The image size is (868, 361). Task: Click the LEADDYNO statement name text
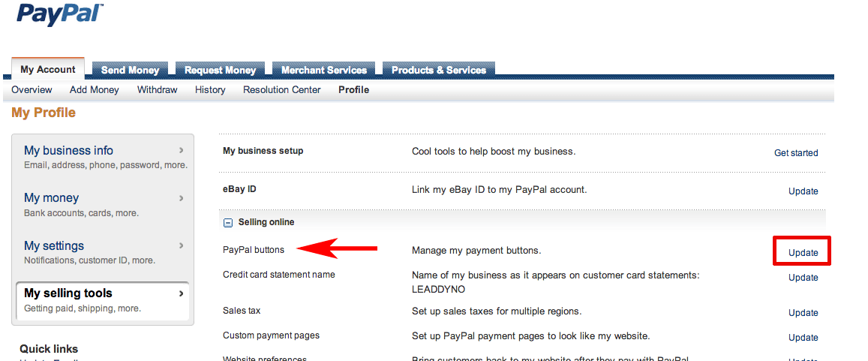[438, 289]
